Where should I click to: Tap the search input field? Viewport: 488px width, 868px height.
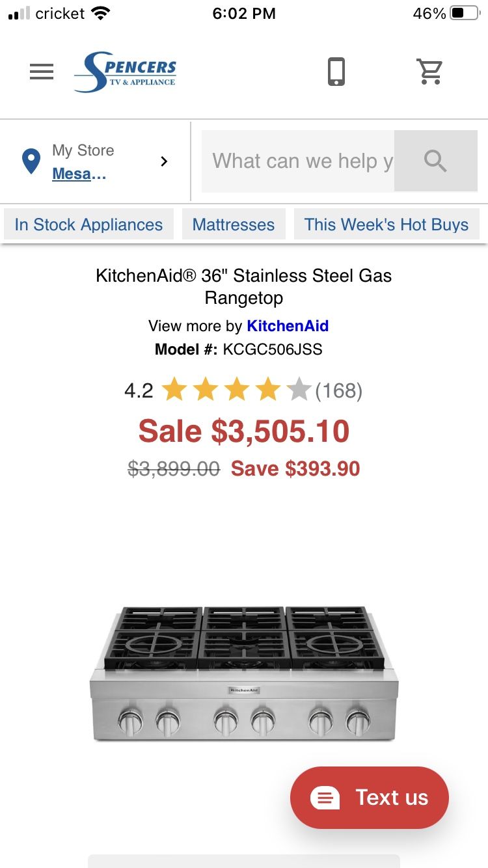tap(298, 161)
